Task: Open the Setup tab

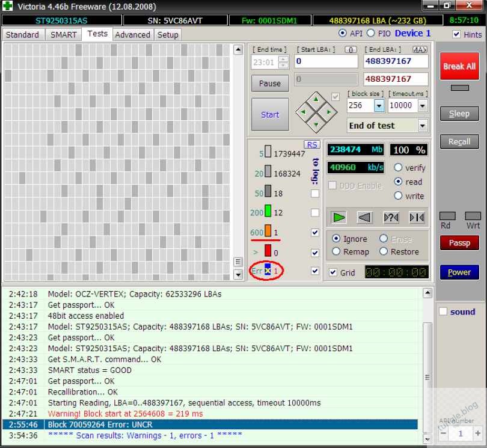Action: click(168, 34)
